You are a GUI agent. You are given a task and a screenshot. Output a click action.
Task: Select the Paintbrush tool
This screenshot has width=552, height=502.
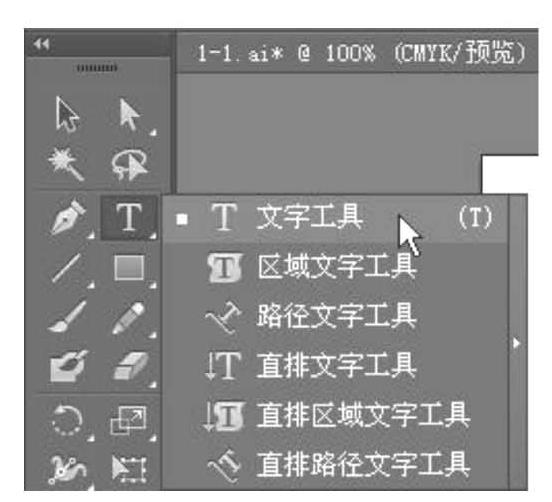pos(67,317)
